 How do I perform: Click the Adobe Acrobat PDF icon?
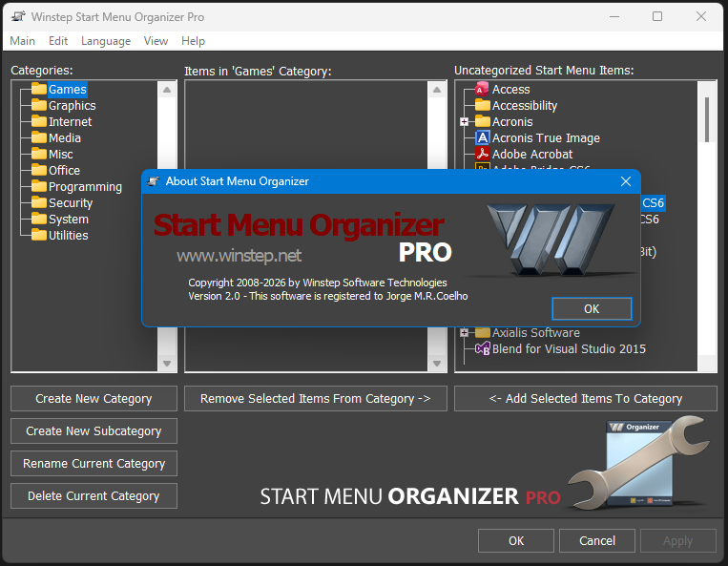coord(482,155)
